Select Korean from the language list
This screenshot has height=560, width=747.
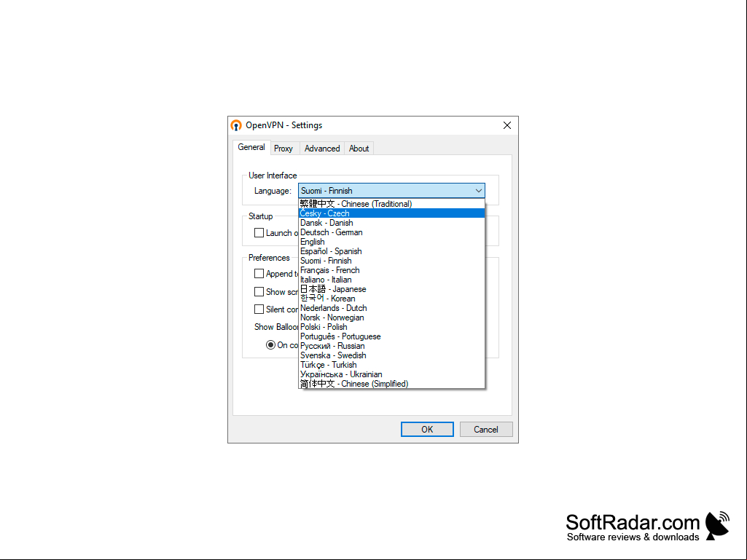391,299
